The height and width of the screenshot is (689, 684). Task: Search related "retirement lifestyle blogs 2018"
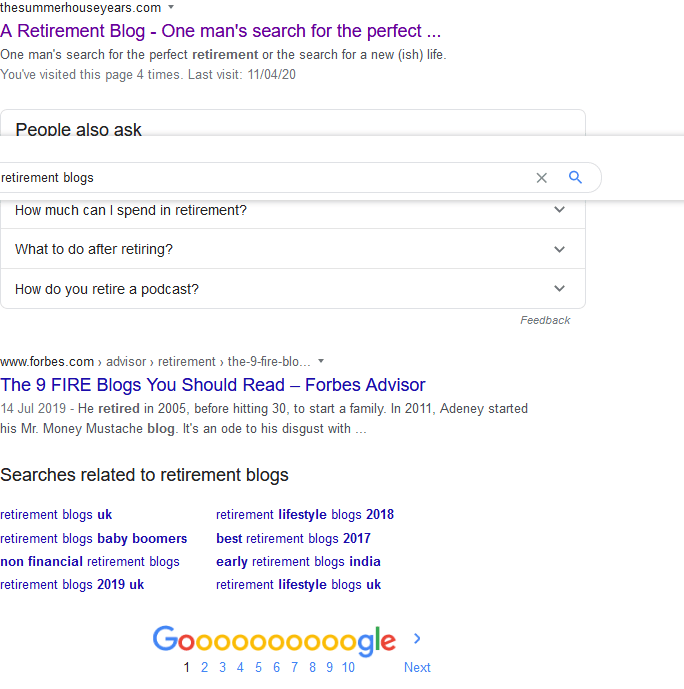pyautogui.click(x=305, y=515)
